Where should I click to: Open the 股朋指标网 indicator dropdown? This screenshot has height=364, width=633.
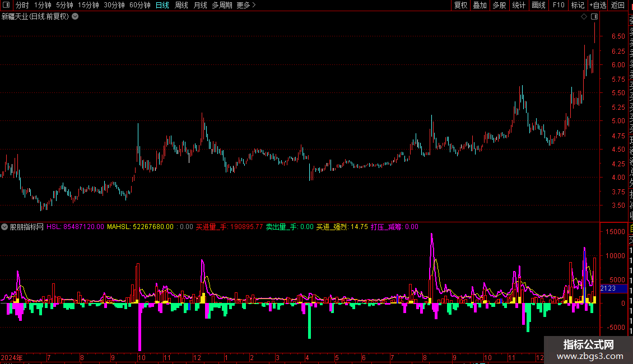(x=4, y=227)
